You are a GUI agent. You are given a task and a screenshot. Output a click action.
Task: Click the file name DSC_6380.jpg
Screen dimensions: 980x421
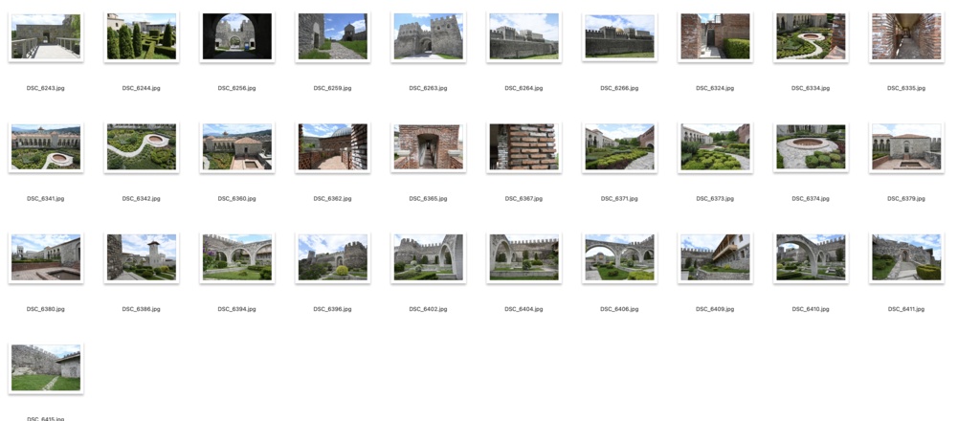[46, 309]
